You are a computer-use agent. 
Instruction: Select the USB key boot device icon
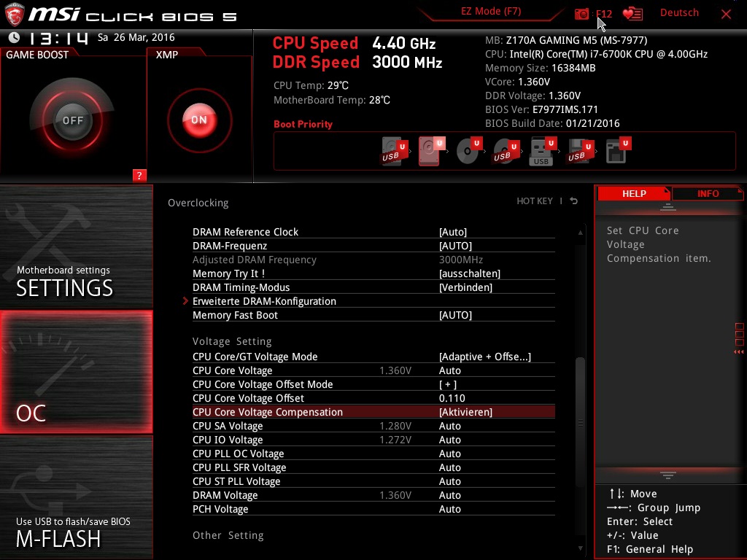pos(543,152)
